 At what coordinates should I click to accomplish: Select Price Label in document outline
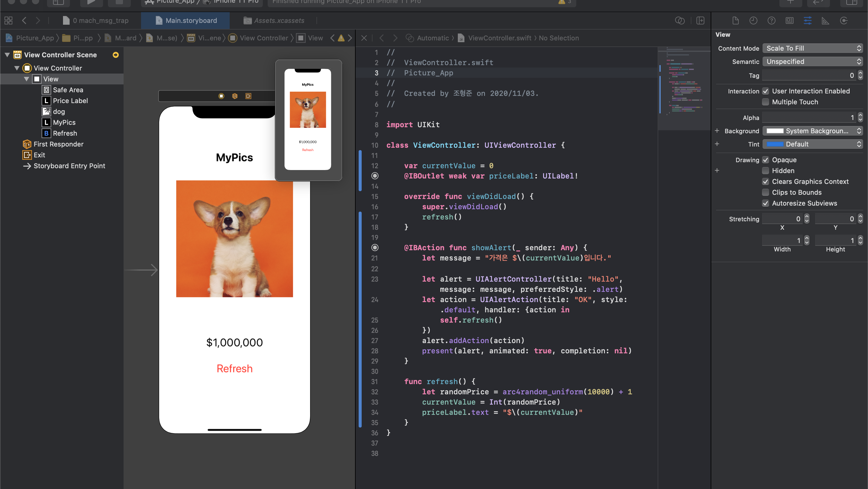click(70, 100)
